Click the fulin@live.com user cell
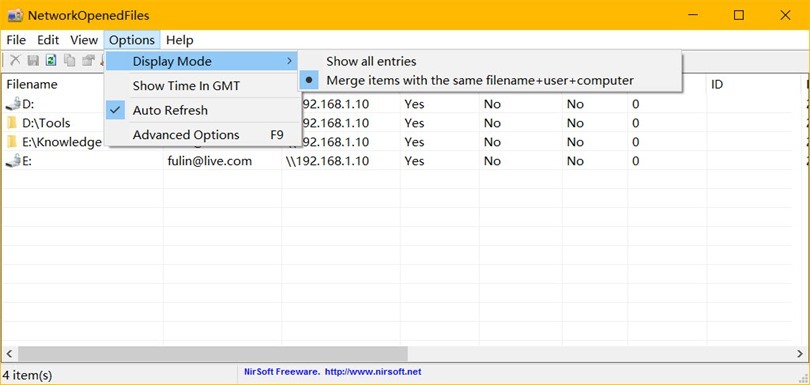This screenshot has width=810, height=385. coord(210,161)
